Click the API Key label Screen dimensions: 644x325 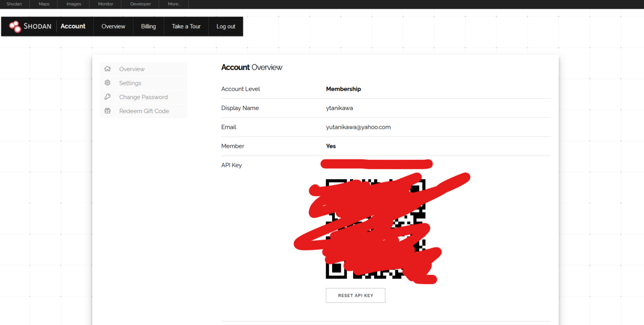(231, 165)
